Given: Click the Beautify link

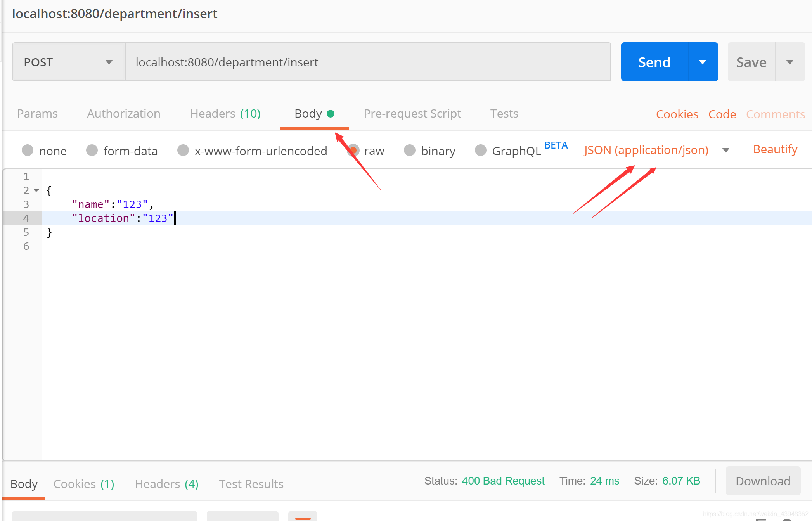Looking at the screenshot, I should tap(775, 149).
